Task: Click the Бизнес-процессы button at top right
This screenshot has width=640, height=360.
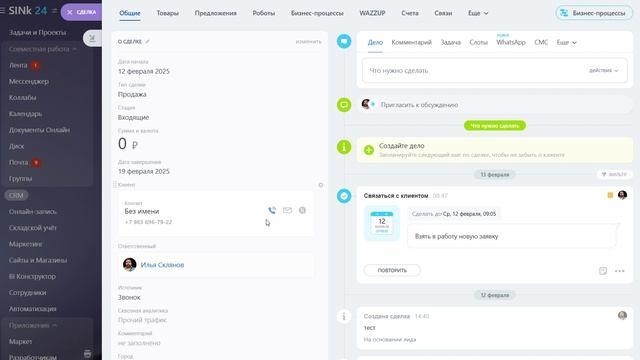Action: coord(594,13)
